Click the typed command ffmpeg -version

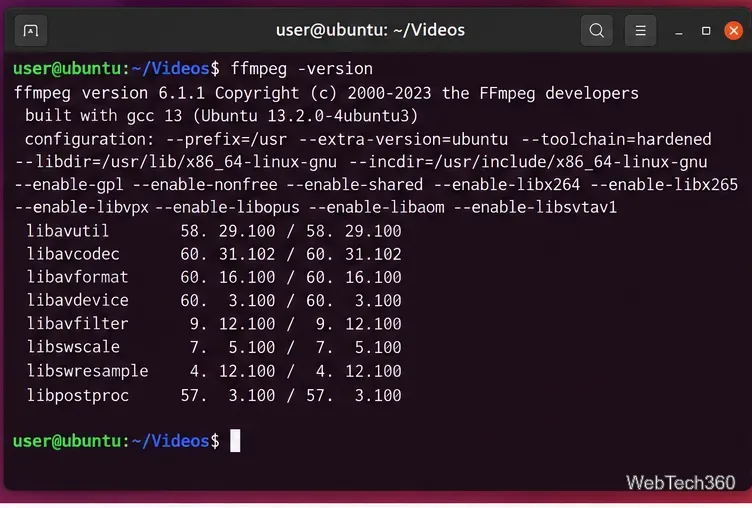302,69
